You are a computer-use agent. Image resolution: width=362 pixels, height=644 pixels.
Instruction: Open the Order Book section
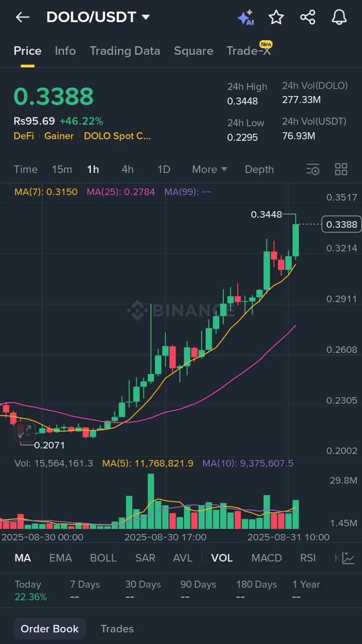(x=50, y=629)
